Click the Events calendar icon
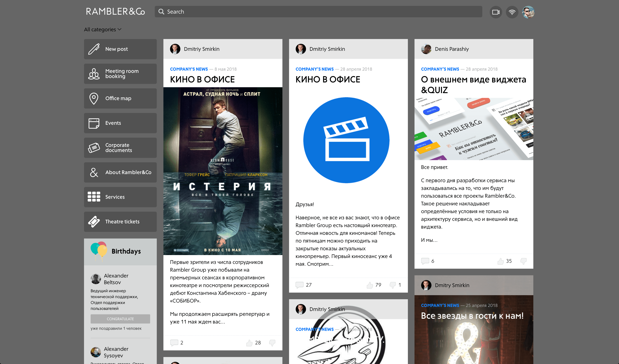The image size is (619, 364). (x=94, y=123)
